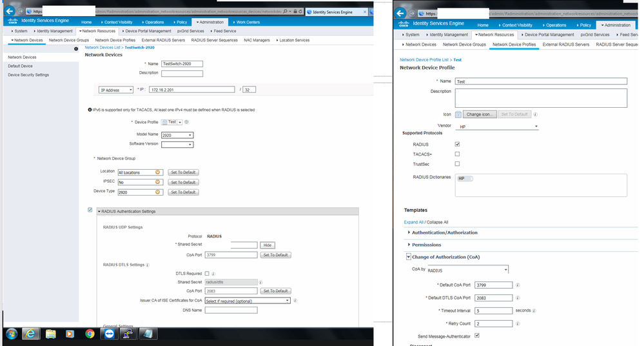
Task: Open Internet Explorer from the taskbar
Action: tap(31, 334)
